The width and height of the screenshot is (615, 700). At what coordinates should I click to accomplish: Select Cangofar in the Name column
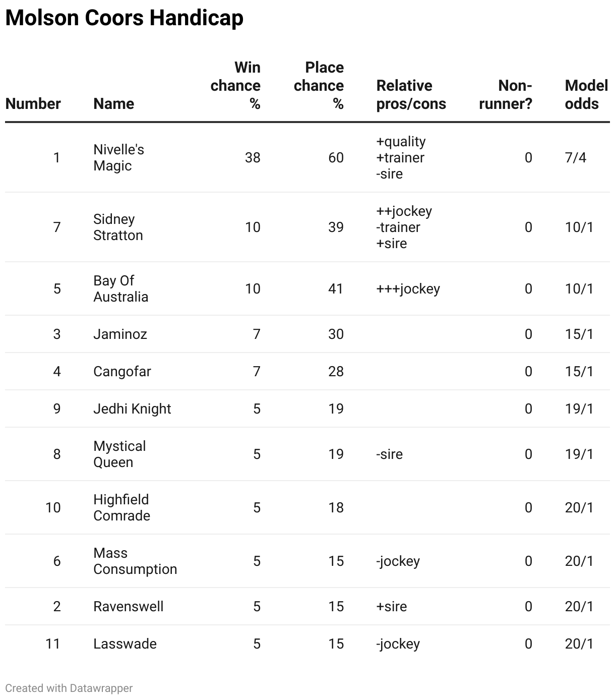(x=122, y=371)
